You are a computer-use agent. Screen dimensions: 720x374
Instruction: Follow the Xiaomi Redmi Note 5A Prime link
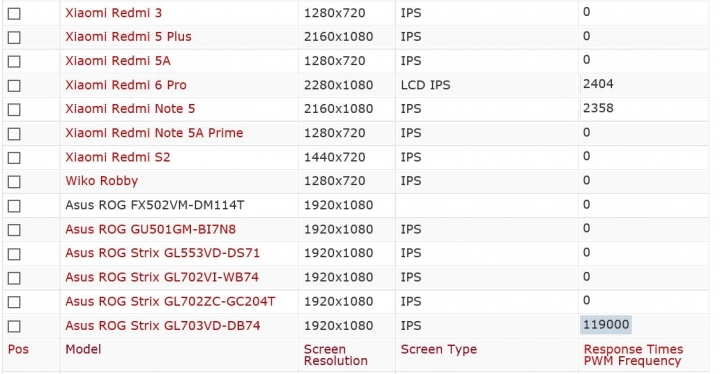[x=154, y=133]
